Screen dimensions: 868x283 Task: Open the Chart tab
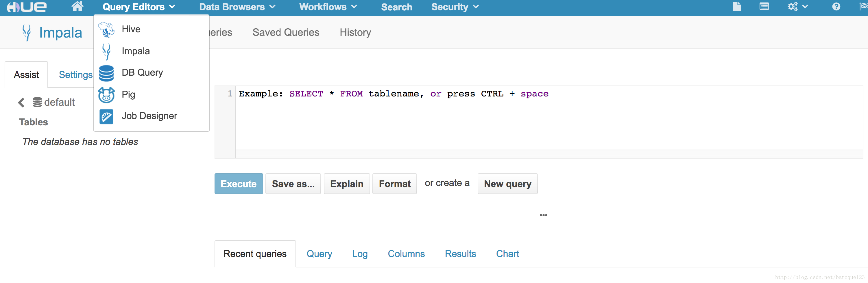point(507,254)
